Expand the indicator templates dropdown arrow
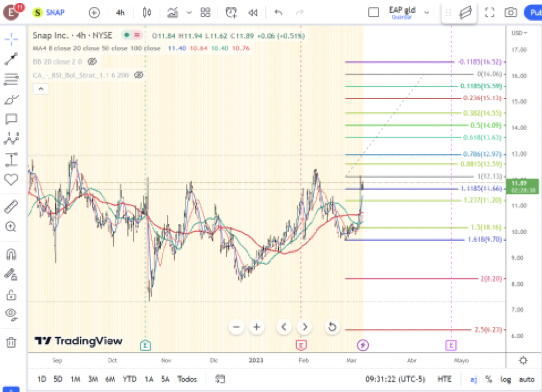The height and width of the screenshot is (392, 542). coord(189,13)
